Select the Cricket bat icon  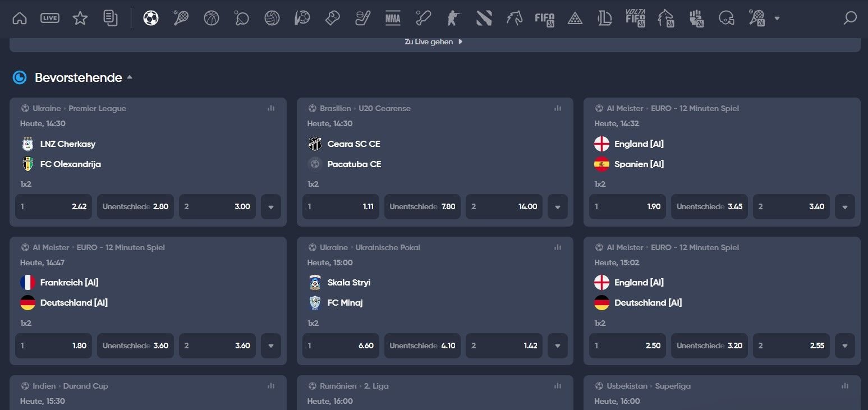coord(424,19)
